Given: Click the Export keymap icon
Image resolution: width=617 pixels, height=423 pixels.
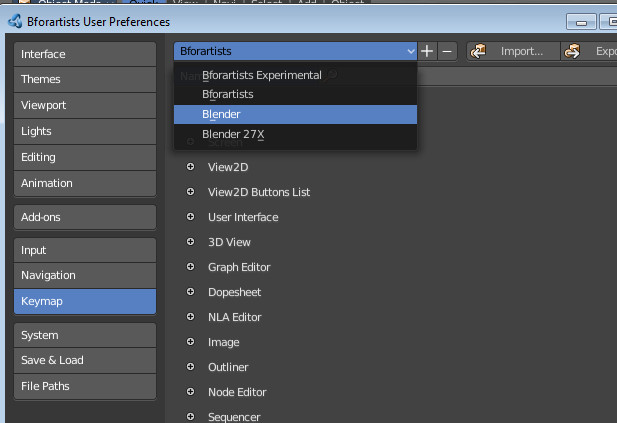Looking at the screenshot, I should click(573, 51).
